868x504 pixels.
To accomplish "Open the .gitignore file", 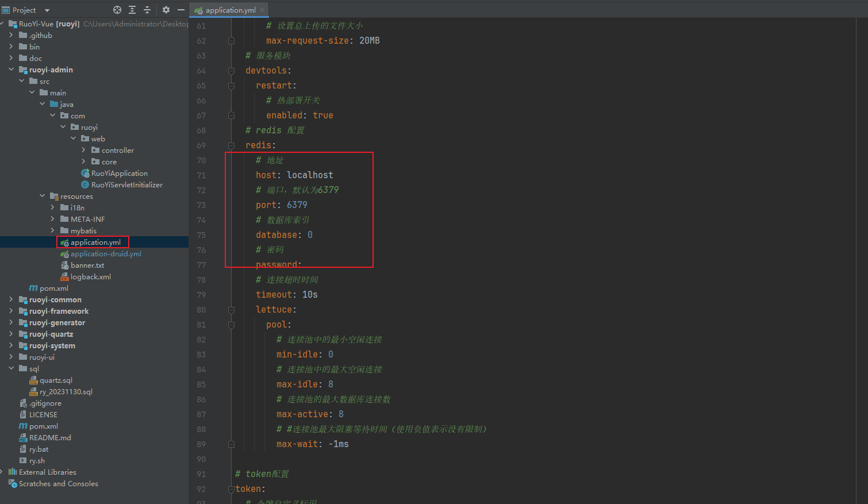I will (45, 403).
